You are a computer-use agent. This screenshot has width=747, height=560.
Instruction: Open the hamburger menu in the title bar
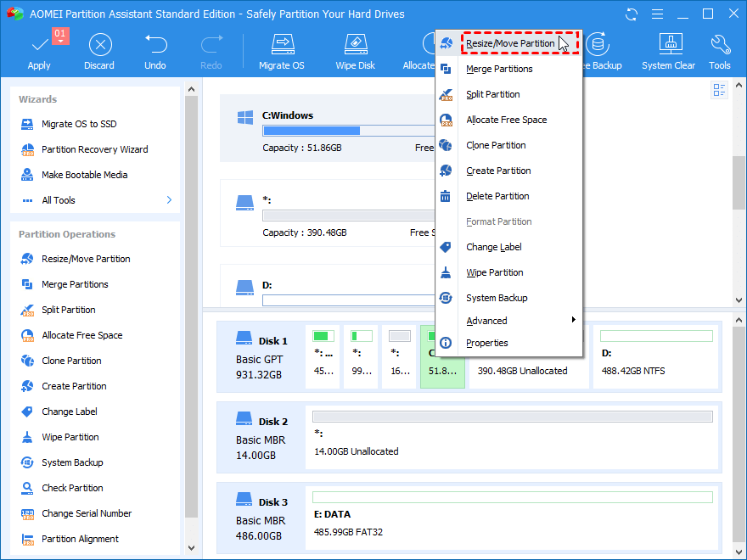click(657, 14)
